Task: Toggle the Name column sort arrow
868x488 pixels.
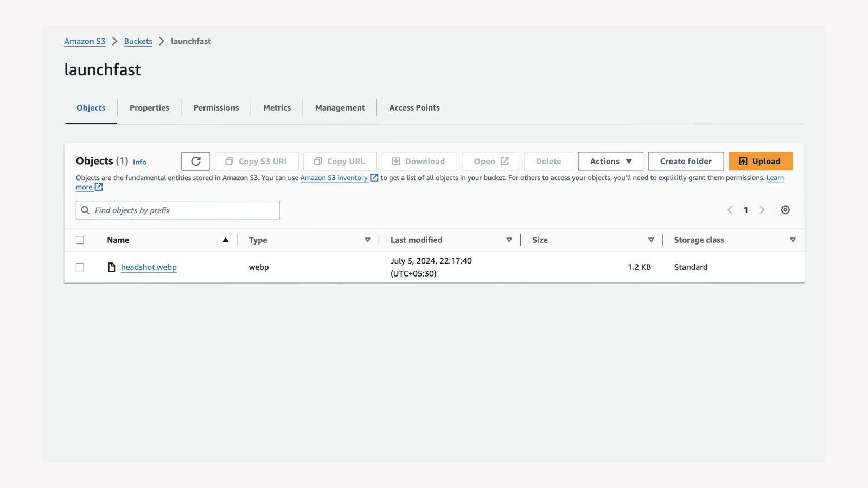Action: coord(226,240)
